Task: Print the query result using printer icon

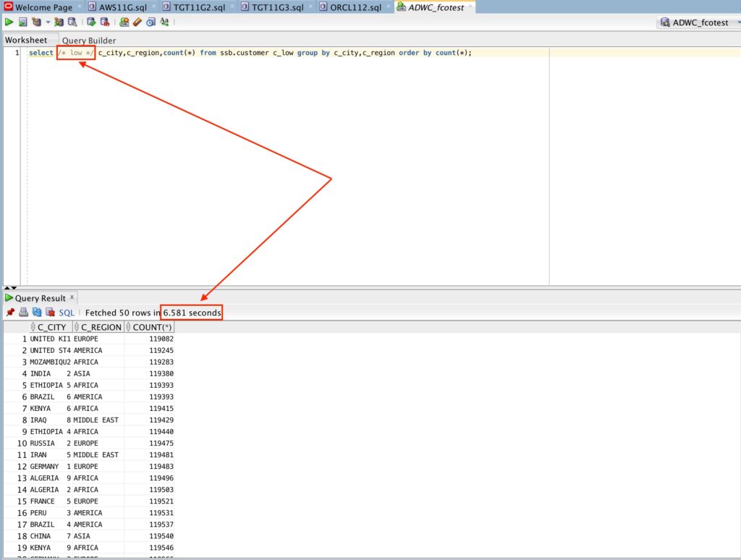Action: [23, 313]
